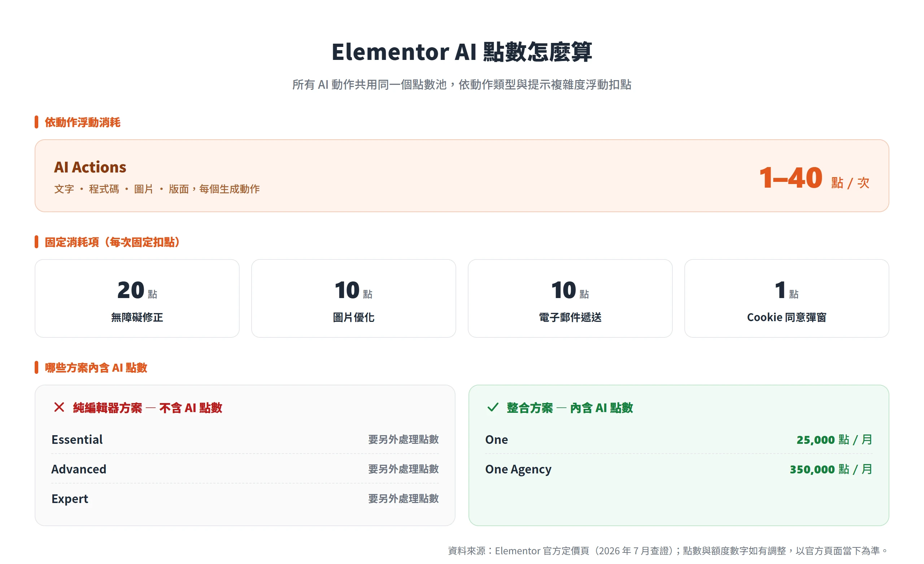
Task: Click the section heading '依動作浮動消耗'
Action: pos(83,122)
